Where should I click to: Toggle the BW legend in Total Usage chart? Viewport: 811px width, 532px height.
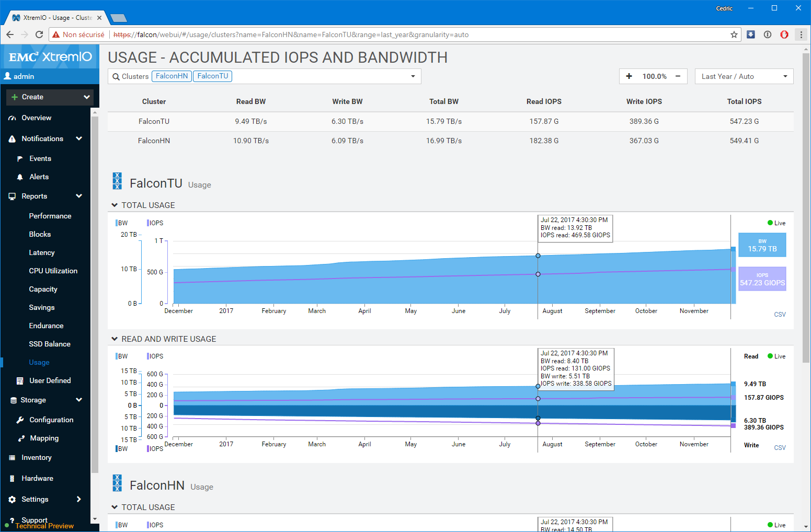click(x=122, y=223)
